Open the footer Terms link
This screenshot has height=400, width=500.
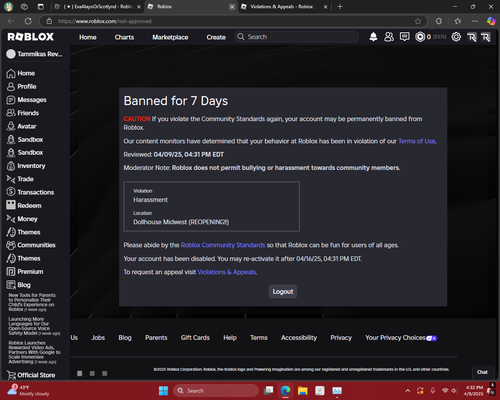tap(259, 338)
